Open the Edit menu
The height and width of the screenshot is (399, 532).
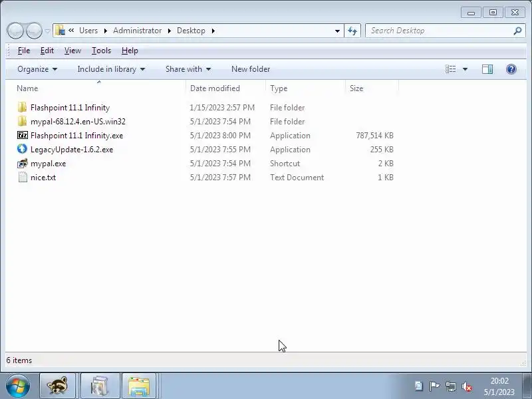click(x=47, y=51)
